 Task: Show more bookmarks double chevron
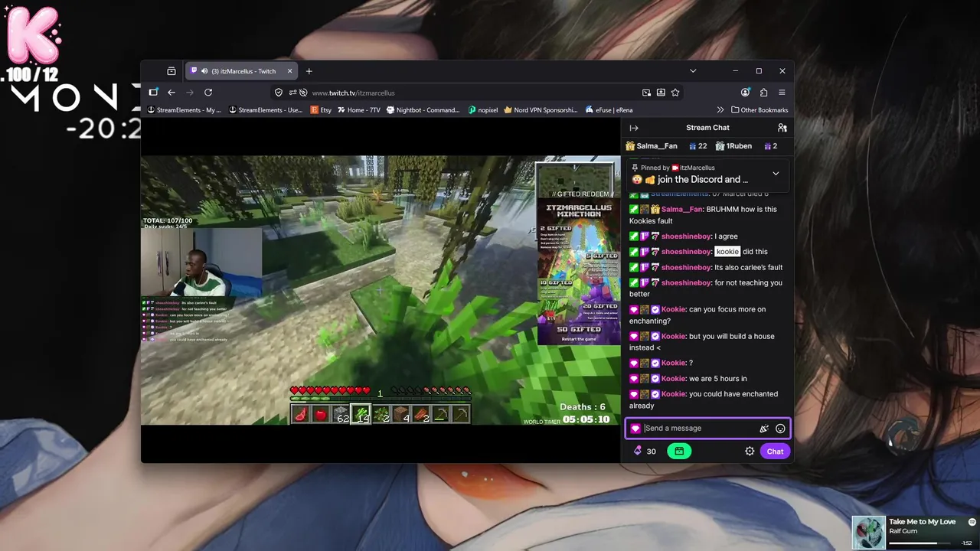pyautogui.click(x=720, y=110)
